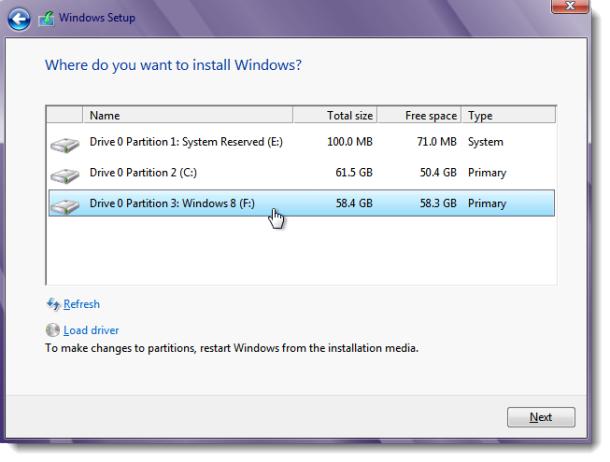Sort by the Type column header
The width and height of the screenshot is (610, 462).
(x=508, y=116)
